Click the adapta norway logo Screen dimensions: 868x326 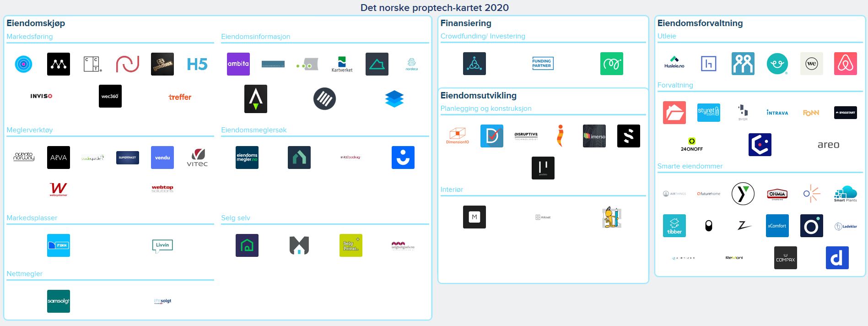[x=24, y=158]
